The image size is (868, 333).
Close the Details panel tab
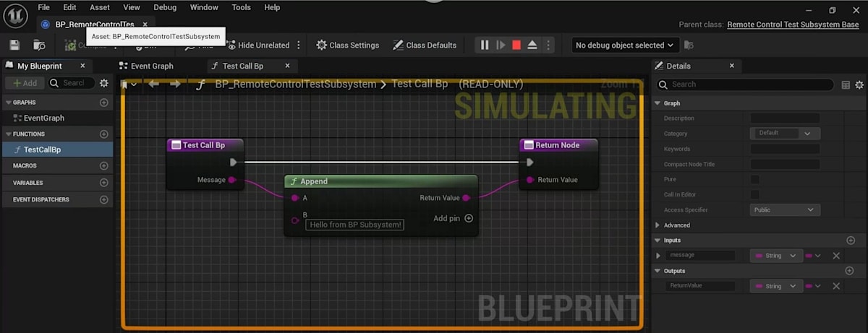(731, 66)
